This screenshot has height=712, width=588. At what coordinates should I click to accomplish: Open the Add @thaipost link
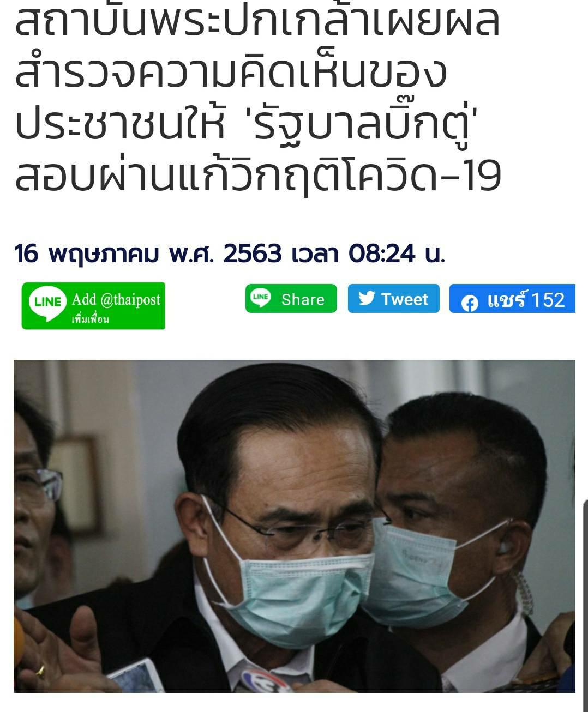tap(93, 306)
